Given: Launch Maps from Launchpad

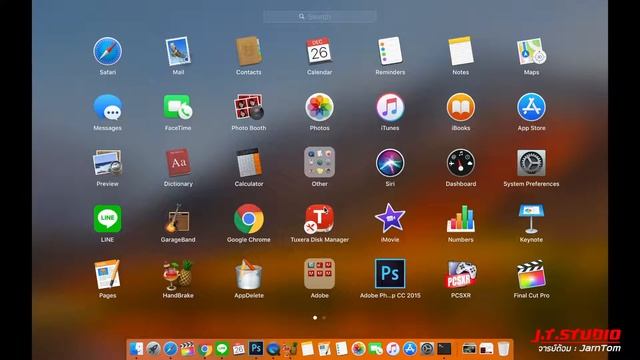Looking at the screenshot, I should (x=531, y=51).
